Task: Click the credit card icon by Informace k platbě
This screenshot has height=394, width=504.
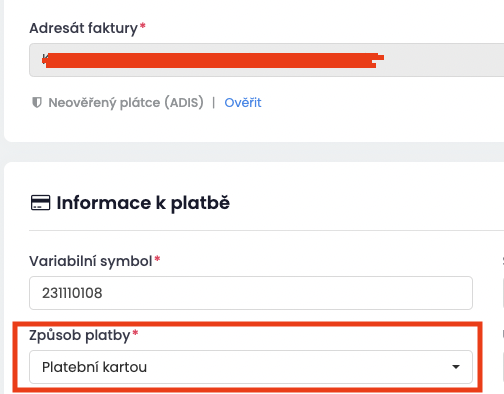Action: [40, 203]
